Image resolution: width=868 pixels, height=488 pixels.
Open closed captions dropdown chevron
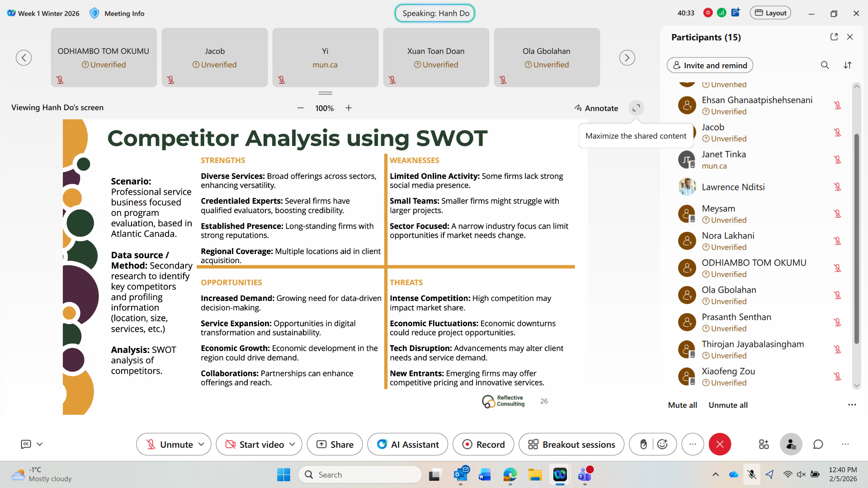pos(40,444)
